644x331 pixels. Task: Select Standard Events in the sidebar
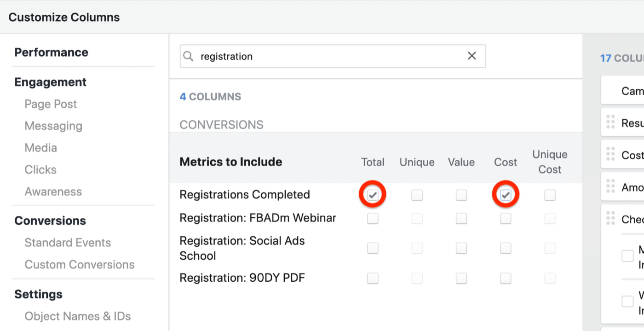pos(68,243)
